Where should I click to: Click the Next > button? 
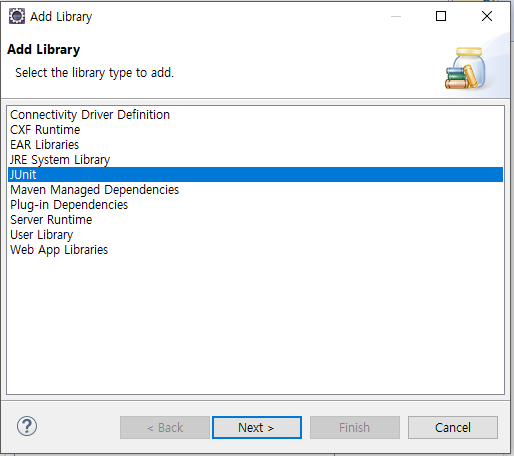(257, 427)
